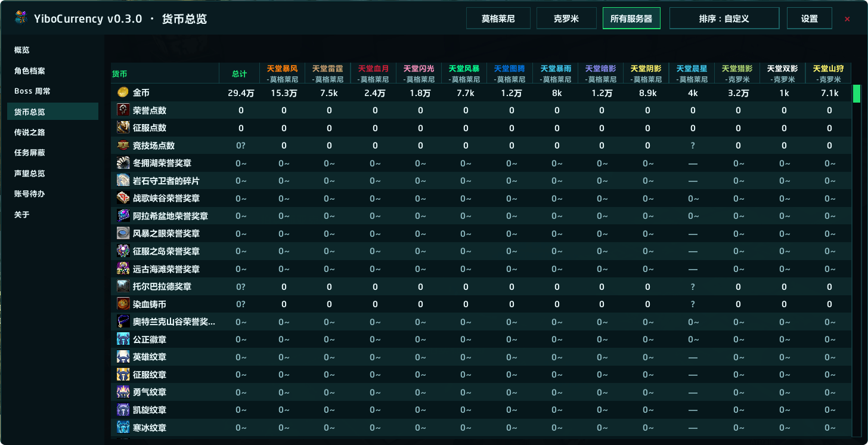This screenshot has width=868, height=445.
Task: Click the 凯旋纹章 row label
Action: 150,410
